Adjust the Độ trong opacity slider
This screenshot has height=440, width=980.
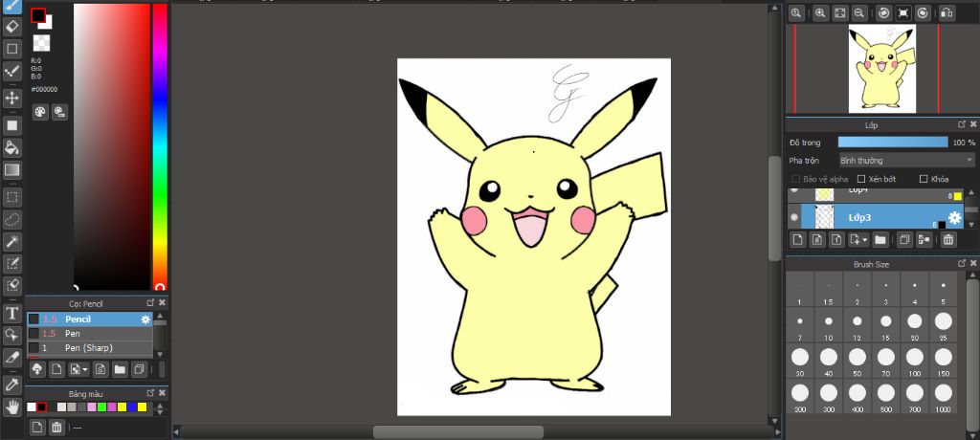(x=893, y=143)
